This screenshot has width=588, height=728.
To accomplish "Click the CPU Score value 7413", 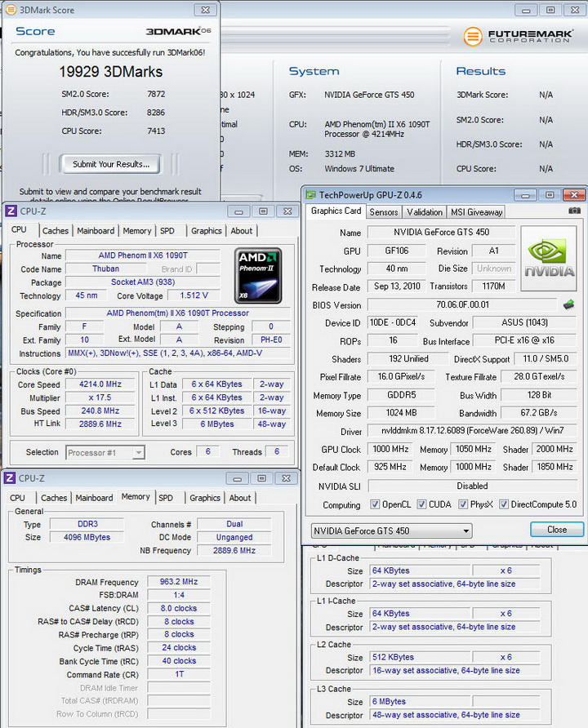I will pos(156,131).
